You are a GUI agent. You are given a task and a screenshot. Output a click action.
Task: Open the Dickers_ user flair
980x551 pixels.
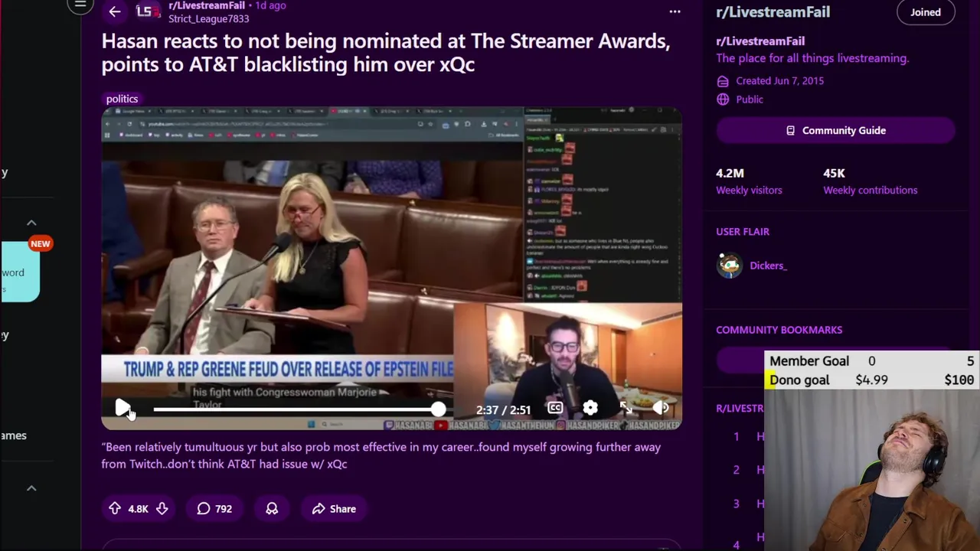point(768,266)
